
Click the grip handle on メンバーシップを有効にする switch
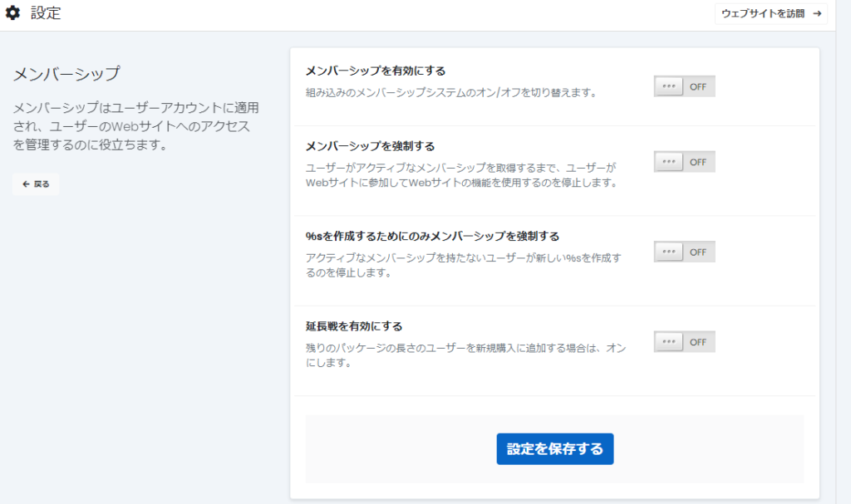pyautogui.click(x=668, y=86)
